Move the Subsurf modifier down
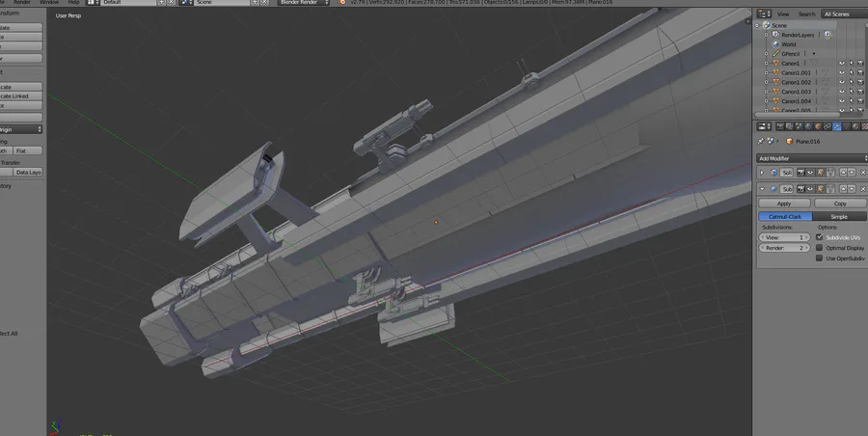This screenshot has width=868, height=436. (852, 189)
